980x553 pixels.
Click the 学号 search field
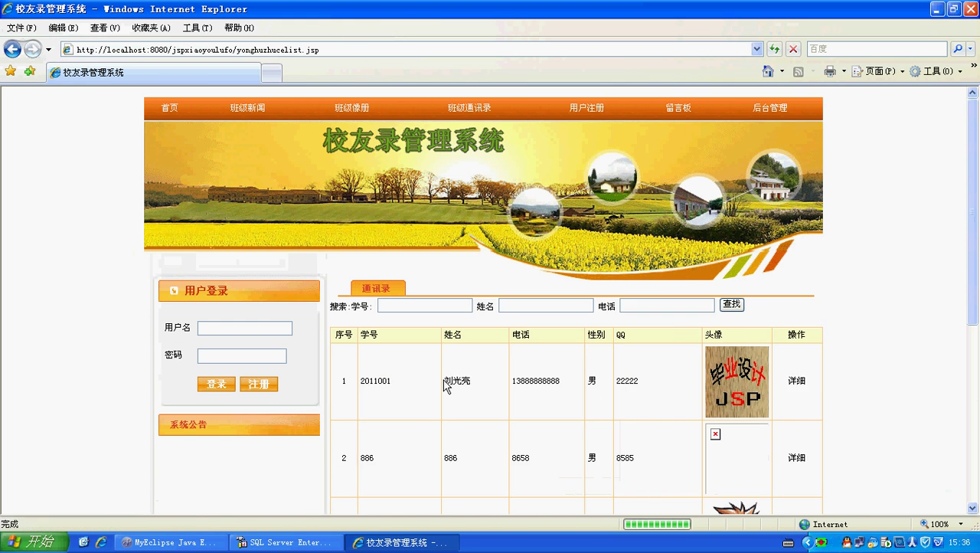tap(425, 306)
